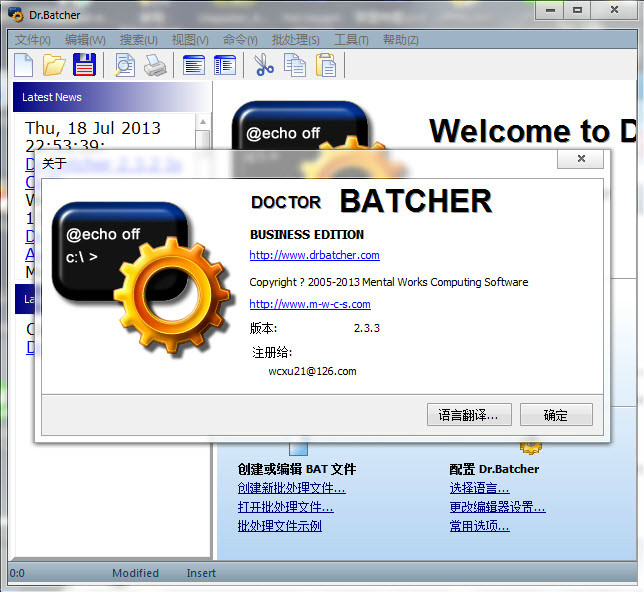Viewport: 644px width, 592px height.
Task: Open the 批处理(S) menu
Action: (295, 40)
